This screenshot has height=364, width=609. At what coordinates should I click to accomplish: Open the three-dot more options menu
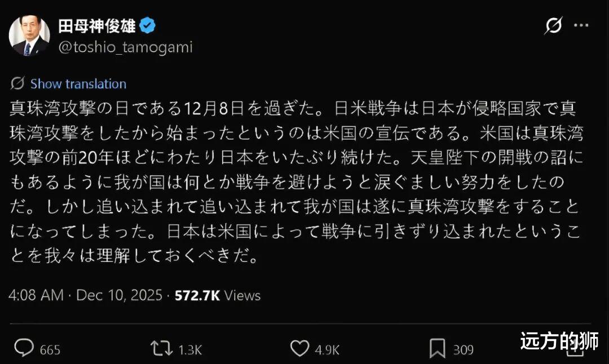pyautogui.click(x=581, y=25)
